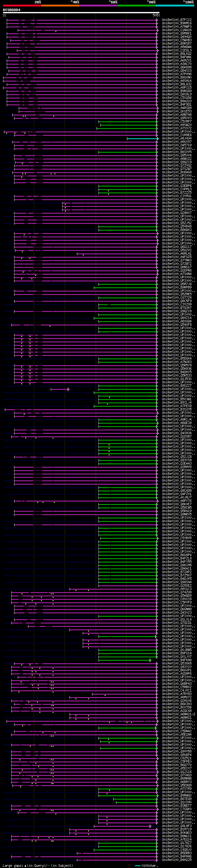The image size is (197, 868).
Task: Click the cyan alignment bar for A8J4U4
Action: pyautogui.click(x=143, y=139)
